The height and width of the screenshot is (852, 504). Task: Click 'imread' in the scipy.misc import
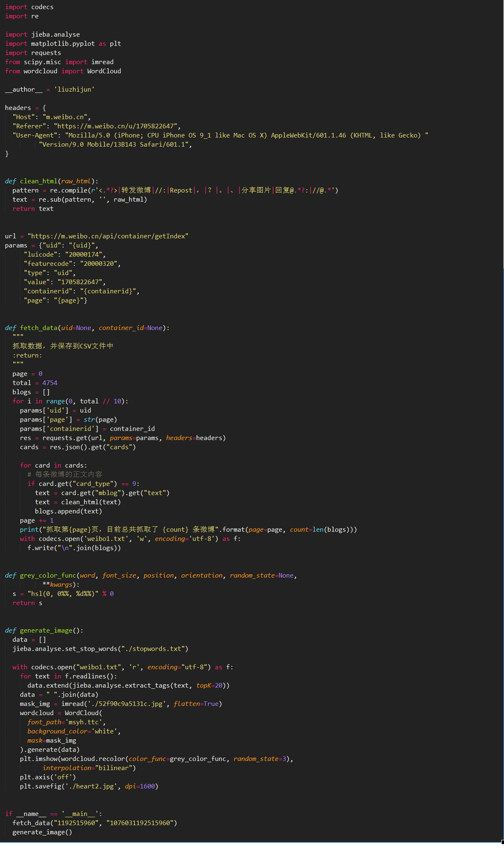[102, 62]
